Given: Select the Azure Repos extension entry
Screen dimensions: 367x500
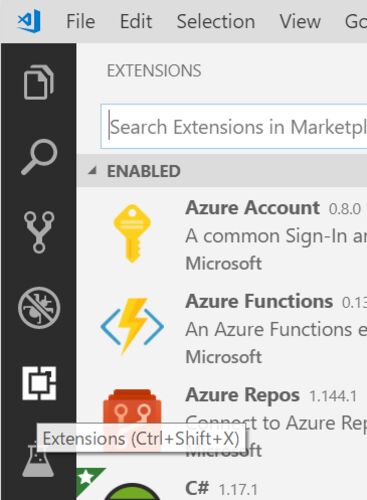Looking at the screenshot, I should (x=222, y=421).
